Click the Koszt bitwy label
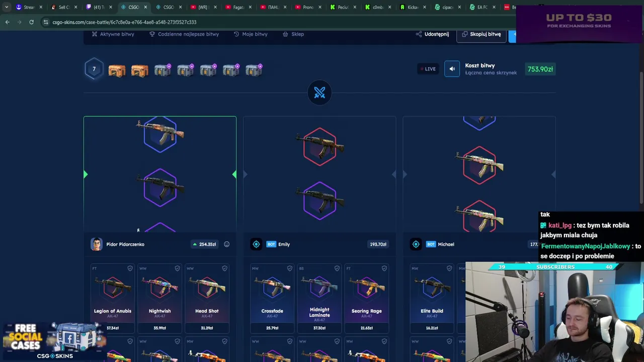The image size is (644, 362). click(480, 65)
